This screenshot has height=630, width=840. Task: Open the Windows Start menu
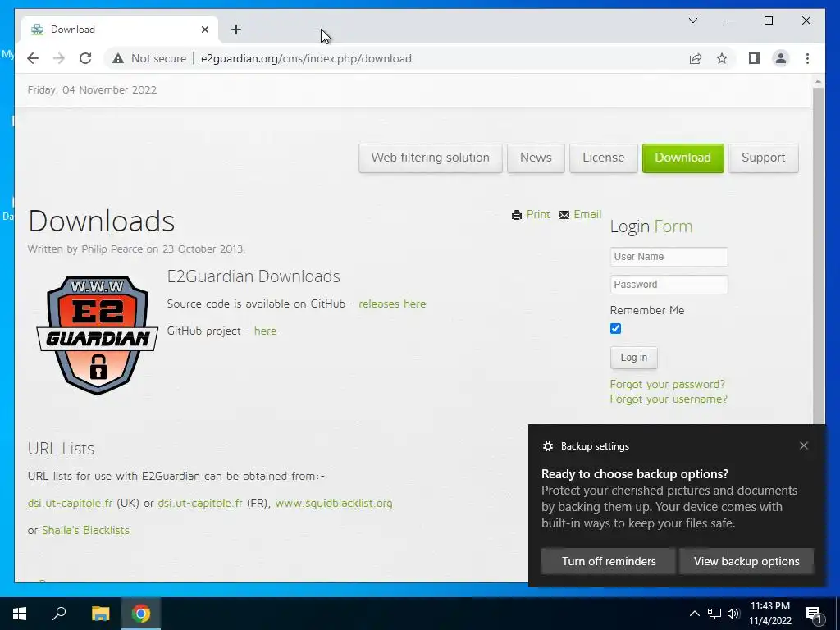coord(20,614)
